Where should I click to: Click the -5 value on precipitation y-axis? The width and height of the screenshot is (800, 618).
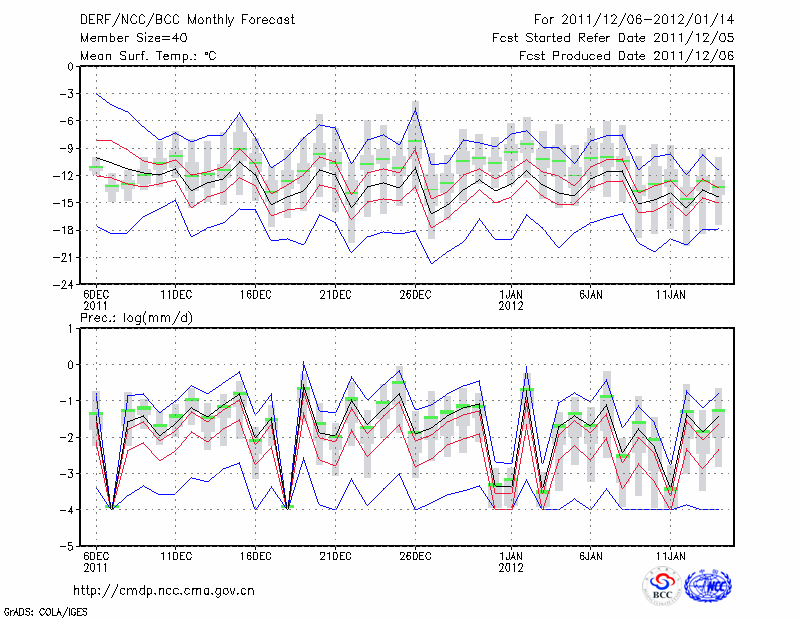point(68,547)
